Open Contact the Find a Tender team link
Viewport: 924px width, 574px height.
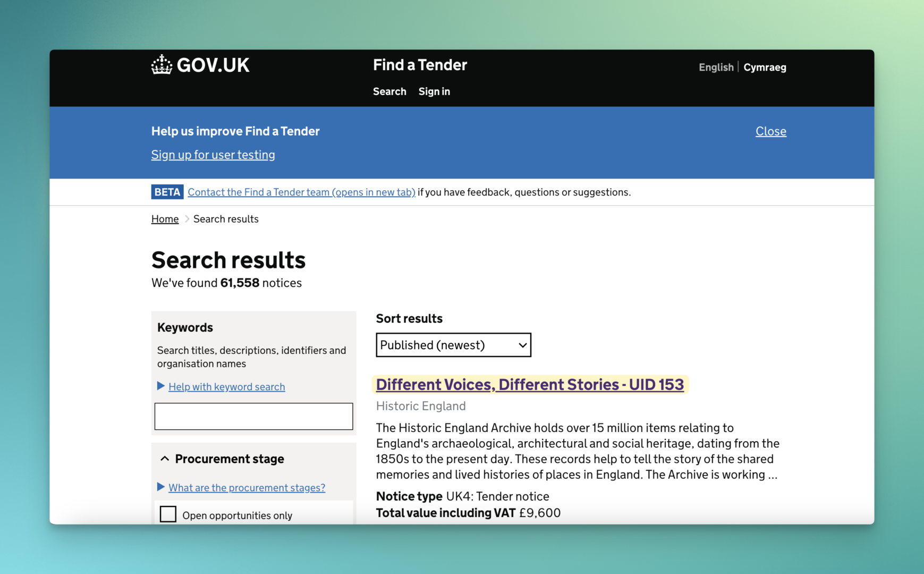pos(301,192)
